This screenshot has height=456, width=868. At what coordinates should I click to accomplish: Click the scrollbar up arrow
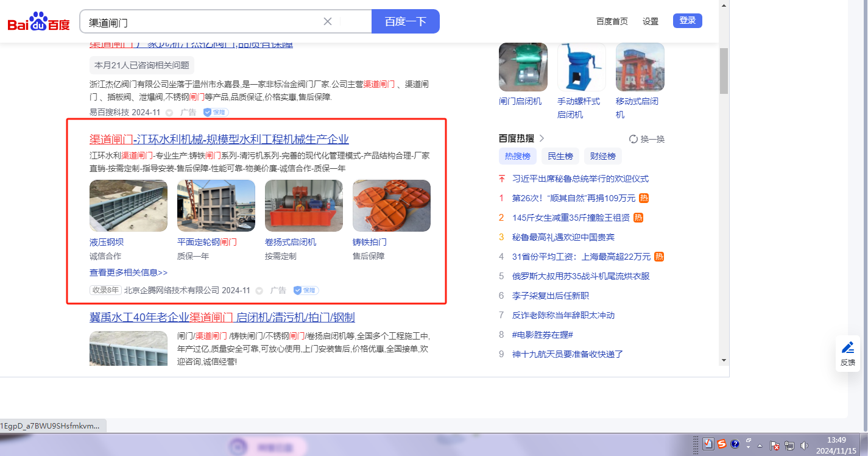(724, 5)
